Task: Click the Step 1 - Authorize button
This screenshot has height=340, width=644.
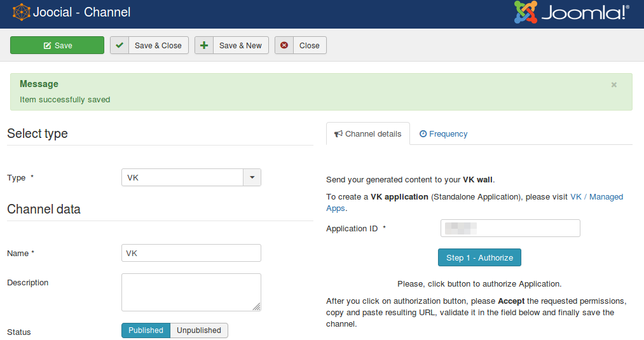Action: tap(479, 257)
